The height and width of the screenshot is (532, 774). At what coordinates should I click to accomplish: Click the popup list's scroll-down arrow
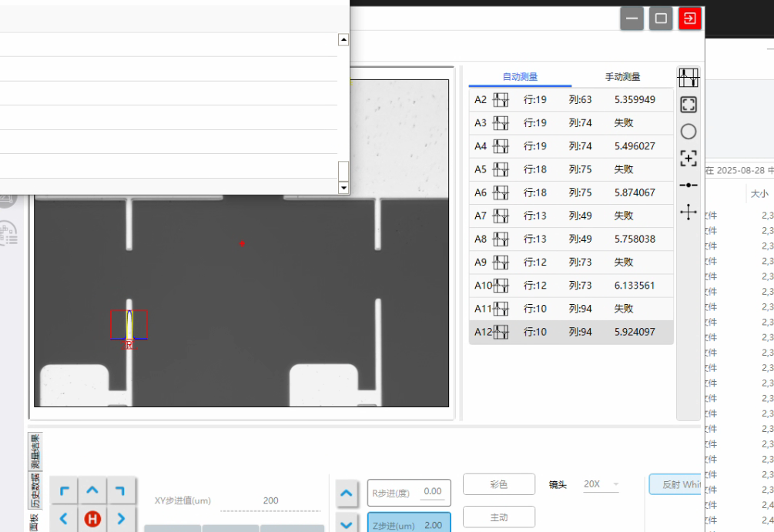coord(343,187)
